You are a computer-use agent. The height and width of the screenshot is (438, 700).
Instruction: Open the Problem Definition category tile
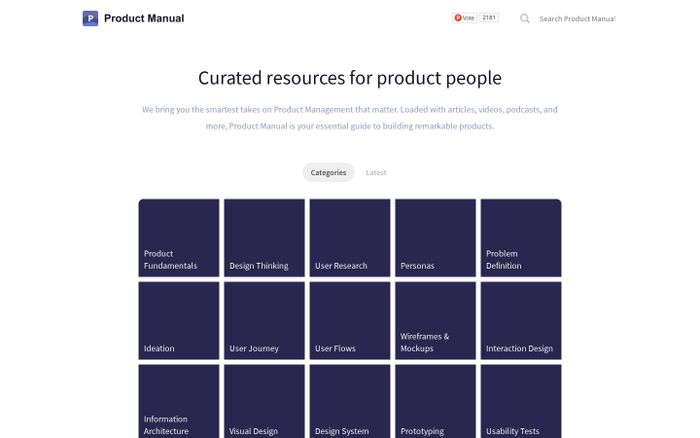(x=521, y=238)
